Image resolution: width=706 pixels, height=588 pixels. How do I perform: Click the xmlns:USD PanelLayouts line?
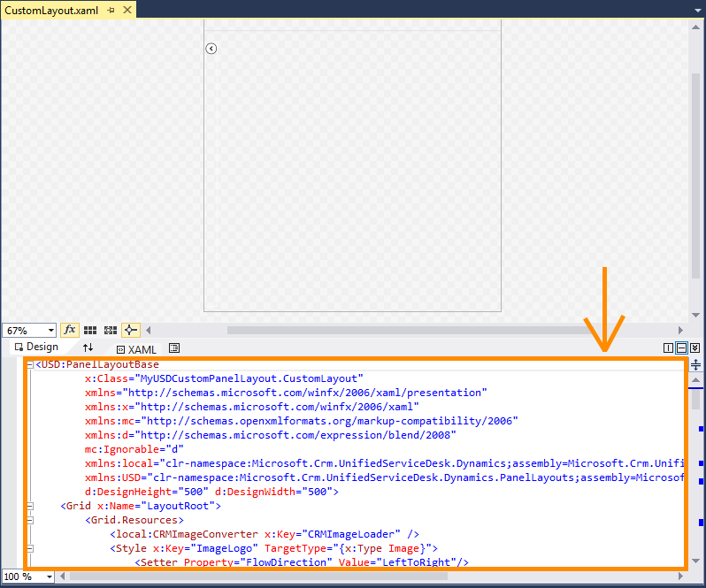pos(384,477)
